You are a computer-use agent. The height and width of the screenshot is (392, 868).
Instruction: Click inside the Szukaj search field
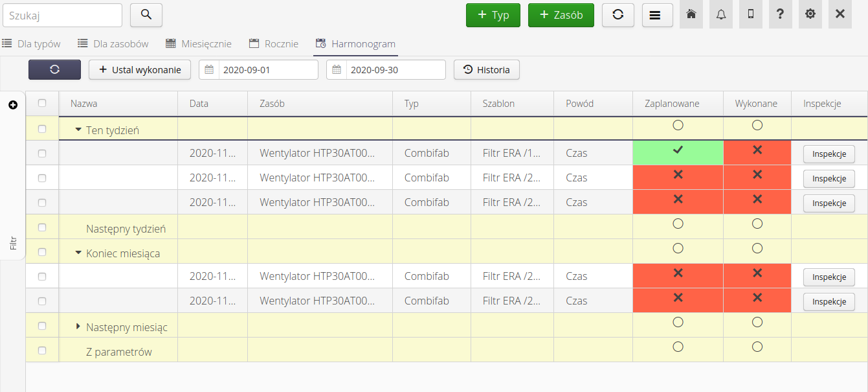pos(62,15)
